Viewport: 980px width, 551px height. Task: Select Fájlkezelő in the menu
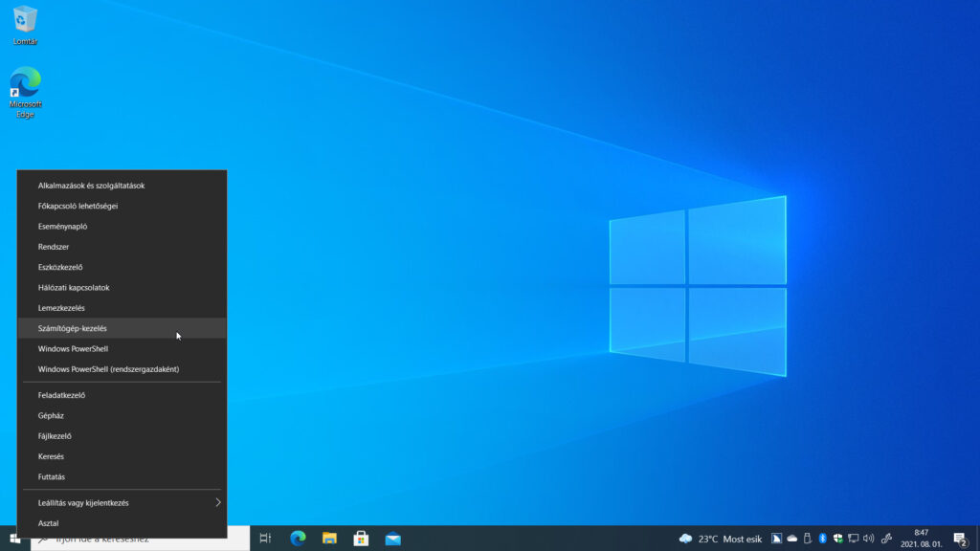(122, 436)
